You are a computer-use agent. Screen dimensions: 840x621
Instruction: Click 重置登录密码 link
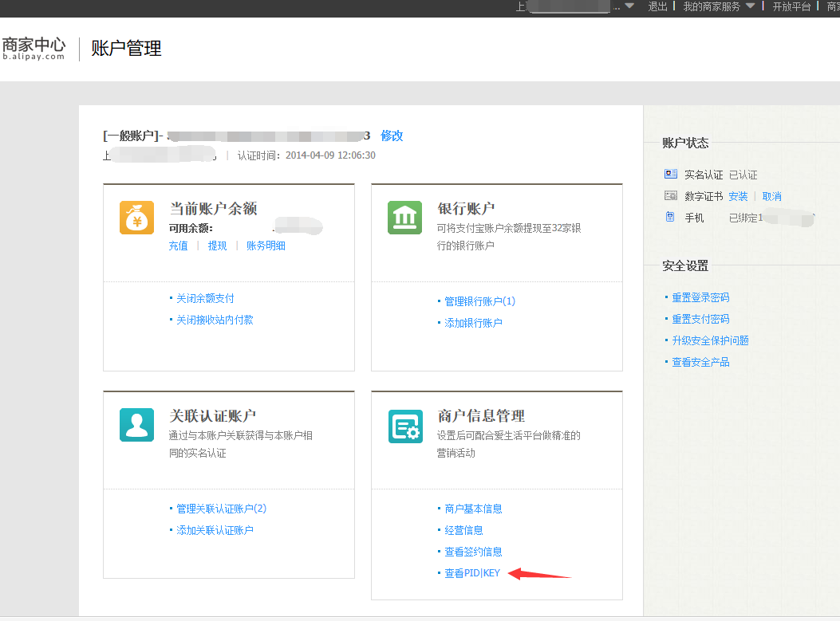tap(700, 297)
